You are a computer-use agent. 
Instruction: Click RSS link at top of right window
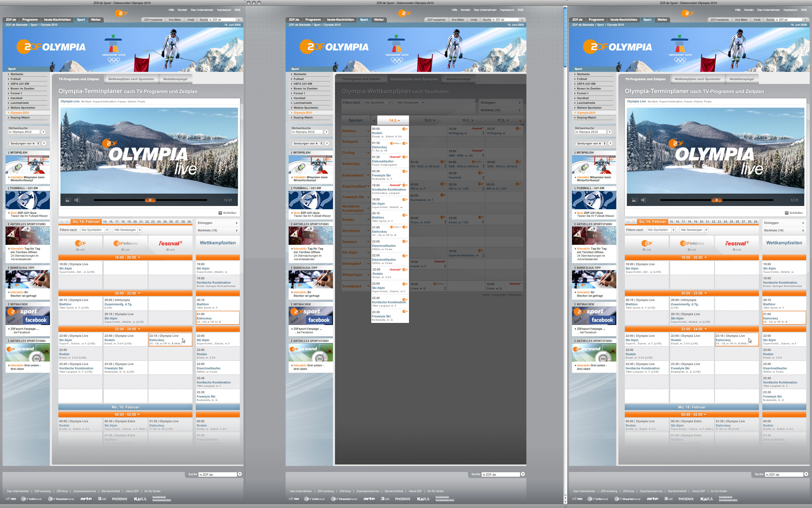click(804, 10)
